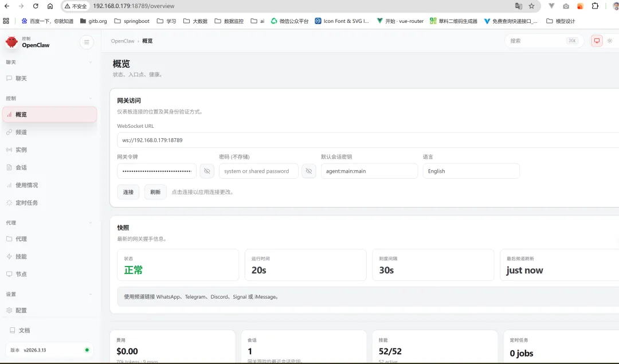This screenshot has width=619, height=364.
Task: Click the red monitor theme icon
Action: click(597, 41)
